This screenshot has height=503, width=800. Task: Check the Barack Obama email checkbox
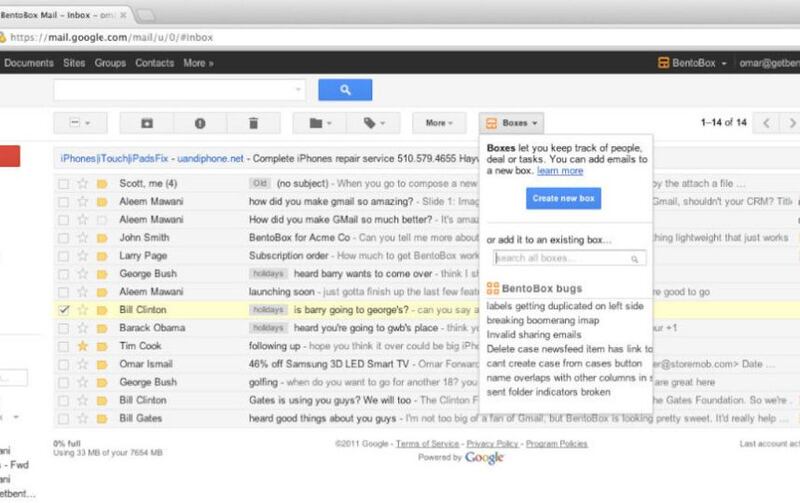(x=63, y=329)
